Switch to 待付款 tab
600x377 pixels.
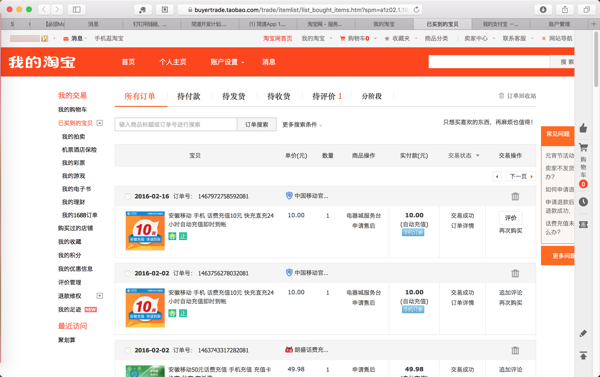tap(189, 96)
